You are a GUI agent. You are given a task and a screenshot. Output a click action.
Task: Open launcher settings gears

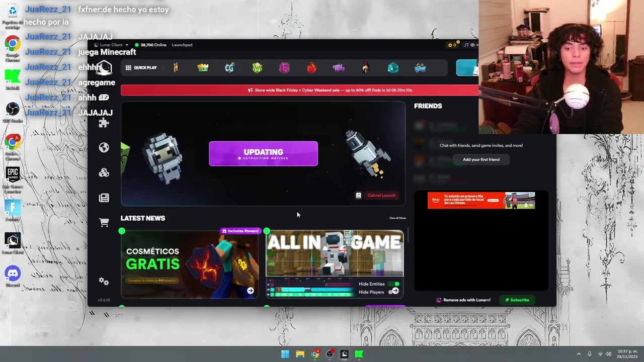pos(104,281)
